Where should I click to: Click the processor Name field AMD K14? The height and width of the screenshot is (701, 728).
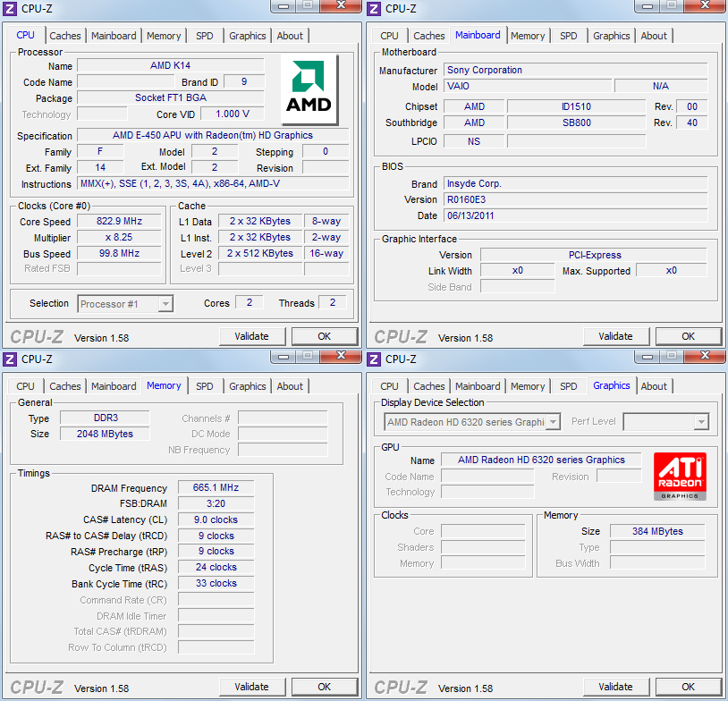pyautogui.click(x=171, y=65)
